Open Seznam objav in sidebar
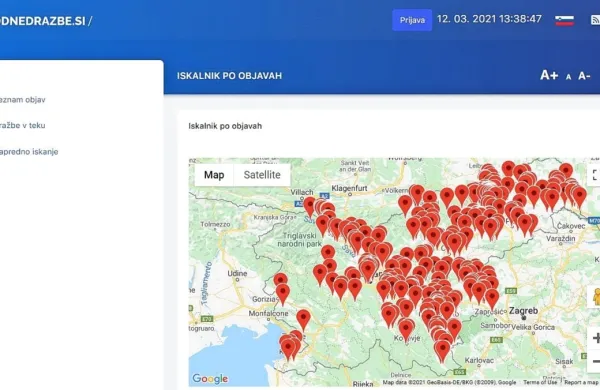Image resolution: width=600 pixels, height=390 pixels. 23,100
